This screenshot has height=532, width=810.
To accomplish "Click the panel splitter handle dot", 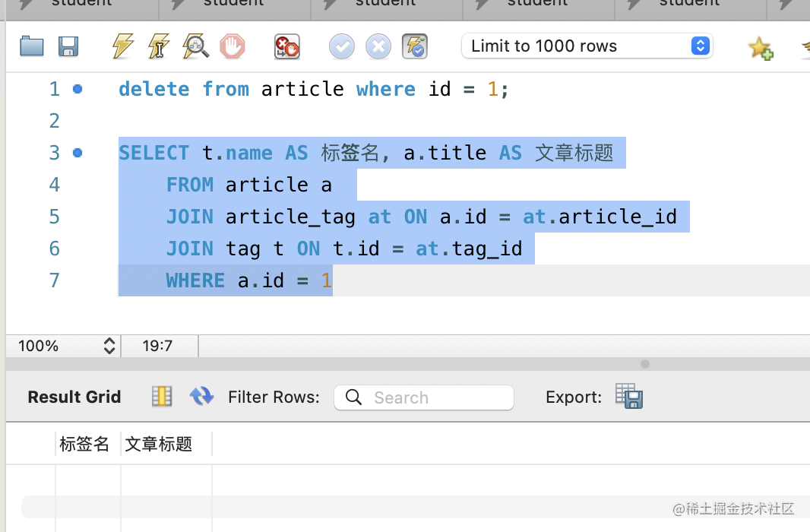I will [644, 364].
